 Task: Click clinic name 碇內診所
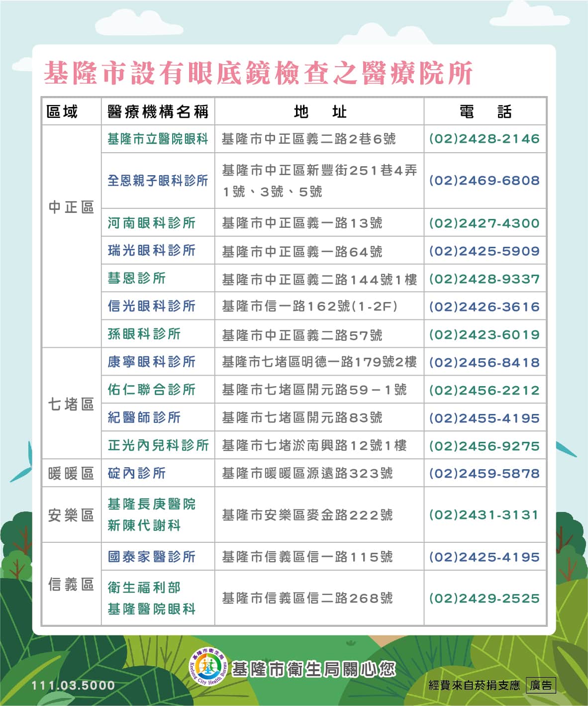tap(136, 473)
